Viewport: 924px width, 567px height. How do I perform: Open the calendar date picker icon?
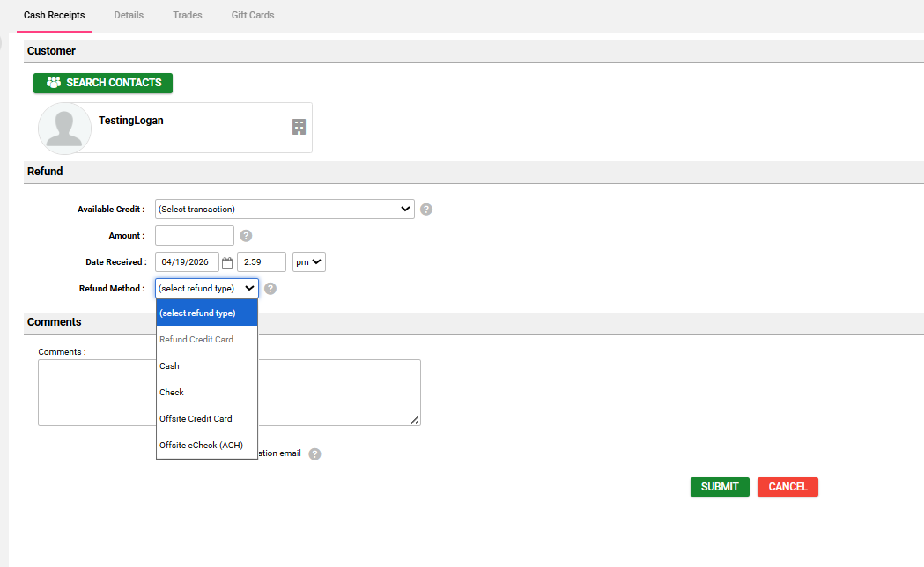(x=227, y=262)
